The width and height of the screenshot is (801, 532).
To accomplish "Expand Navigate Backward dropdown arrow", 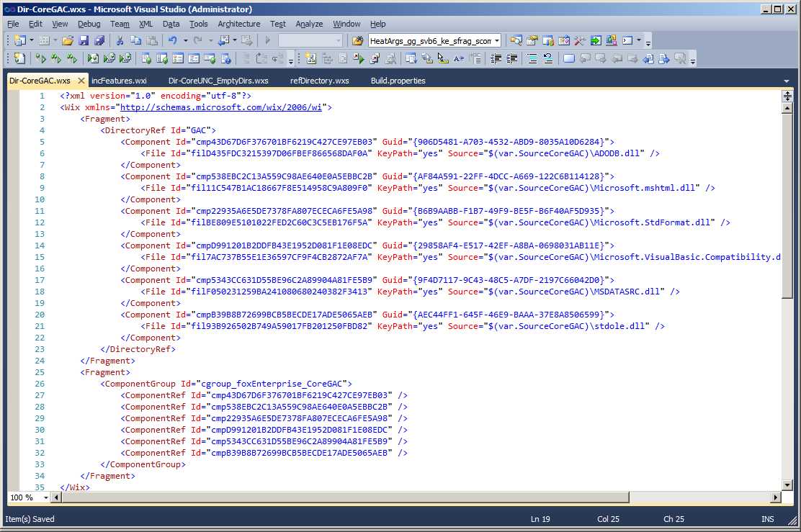I will pos(235,40).
